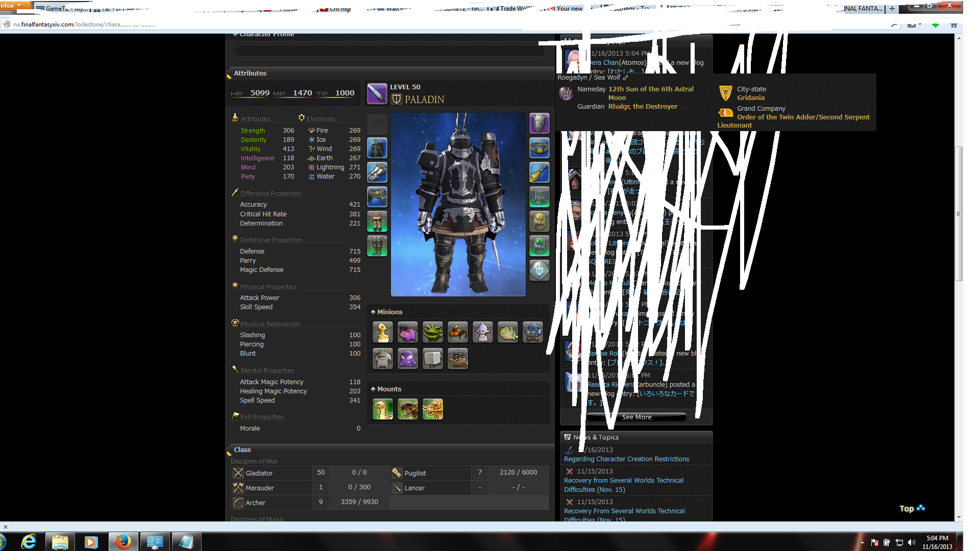Click the See More button
Image resolution: width=980 pixels, height=551 pixels.
pos(636,417)
